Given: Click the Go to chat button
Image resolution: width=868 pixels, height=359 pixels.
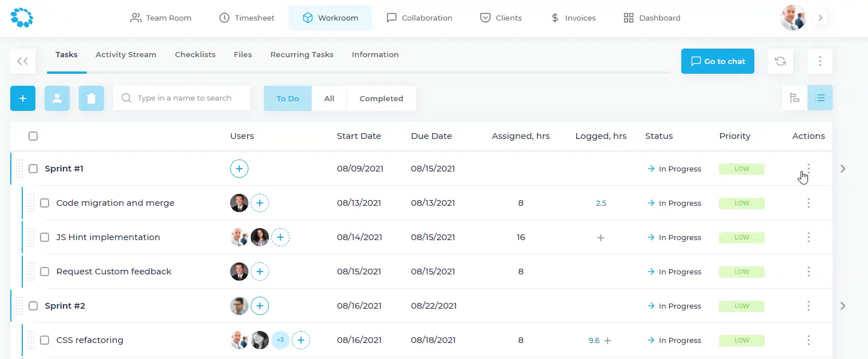Looking at the screenshot, I should pyautogui.click(x=717, y=61).
